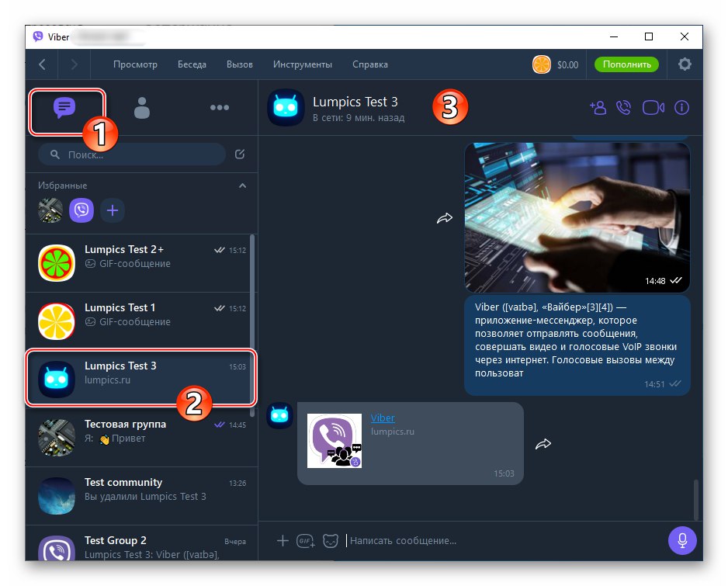
Task: Click lumpics.ru text in link preview
Action: point(392,432)
